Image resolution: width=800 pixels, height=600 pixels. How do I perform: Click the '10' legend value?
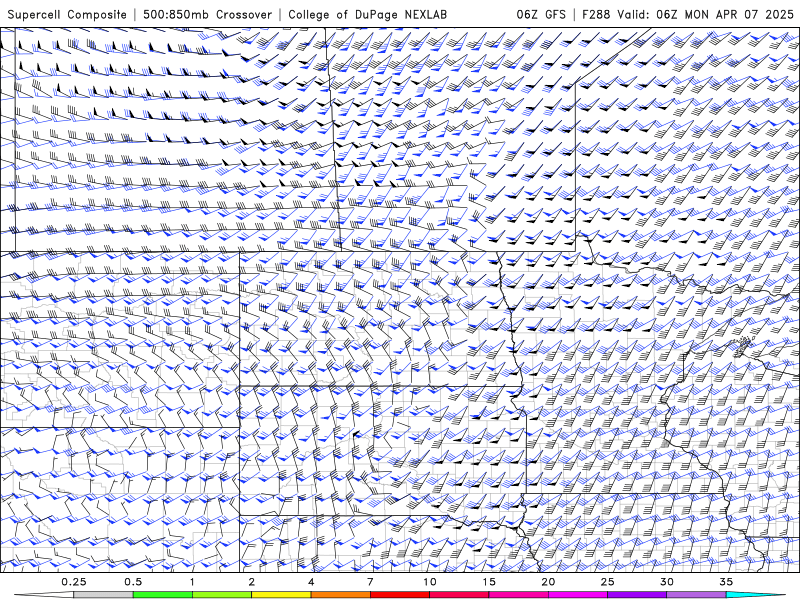pos(430,582)
